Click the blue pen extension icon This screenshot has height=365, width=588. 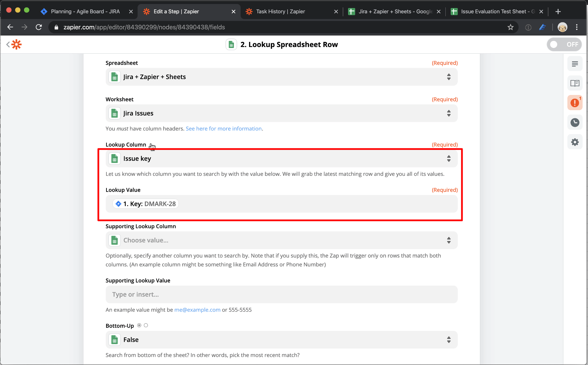click(x=542, y=27)
